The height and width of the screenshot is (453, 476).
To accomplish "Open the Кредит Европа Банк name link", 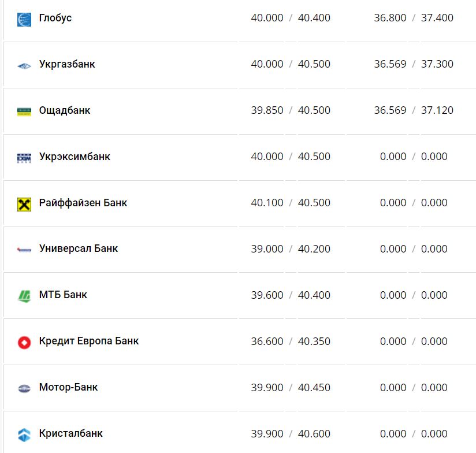I will tap(89, 341).
